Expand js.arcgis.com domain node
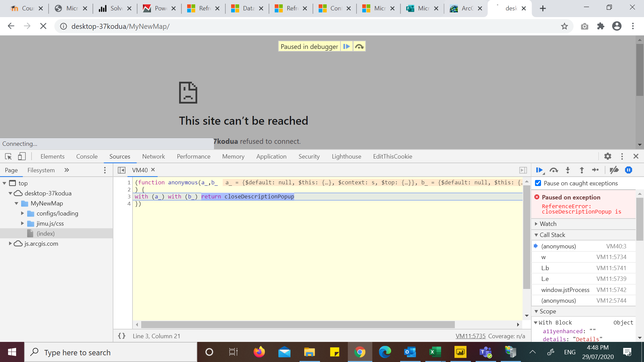The image size is (644, 362). (x=10, y=243)
